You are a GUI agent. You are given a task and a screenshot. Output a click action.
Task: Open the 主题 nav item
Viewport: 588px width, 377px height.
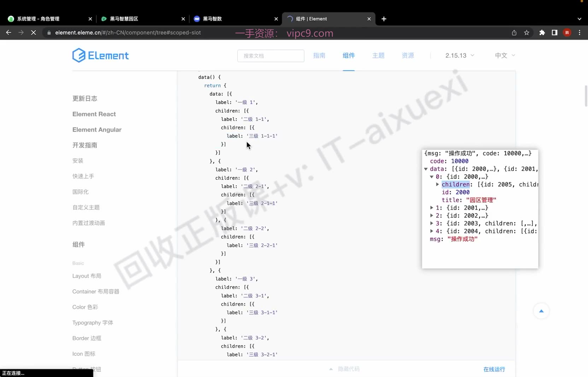378,56
